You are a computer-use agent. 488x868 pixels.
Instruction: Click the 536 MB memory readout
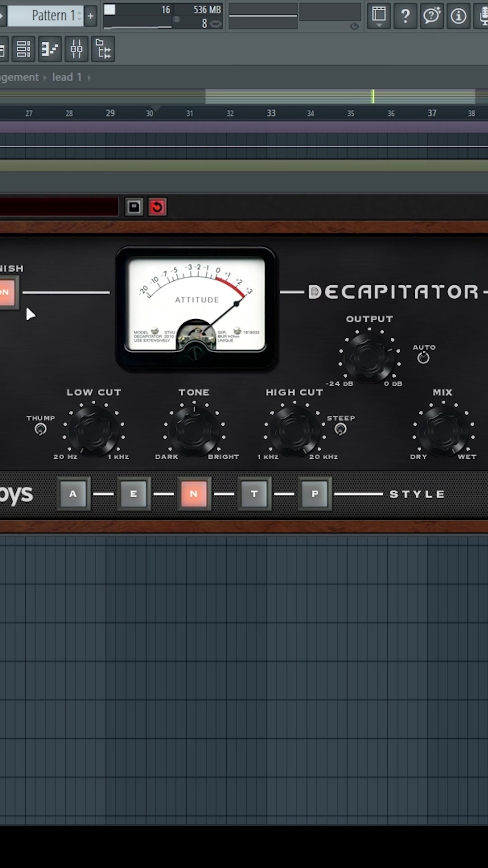click(207, 9)
